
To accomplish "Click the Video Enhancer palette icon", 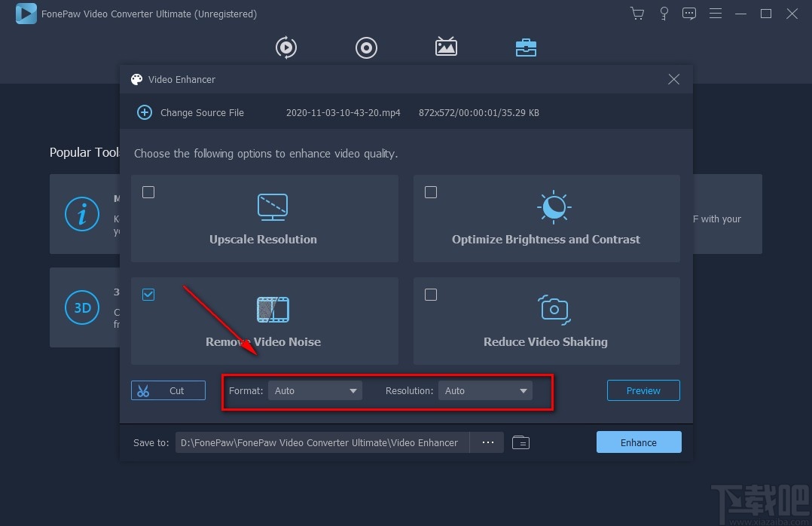I will click(137, 79).
